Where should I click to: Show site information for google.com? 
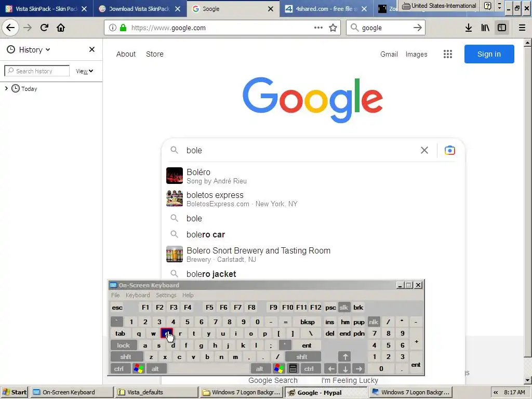pyautogui.click(x=113, y=28)
